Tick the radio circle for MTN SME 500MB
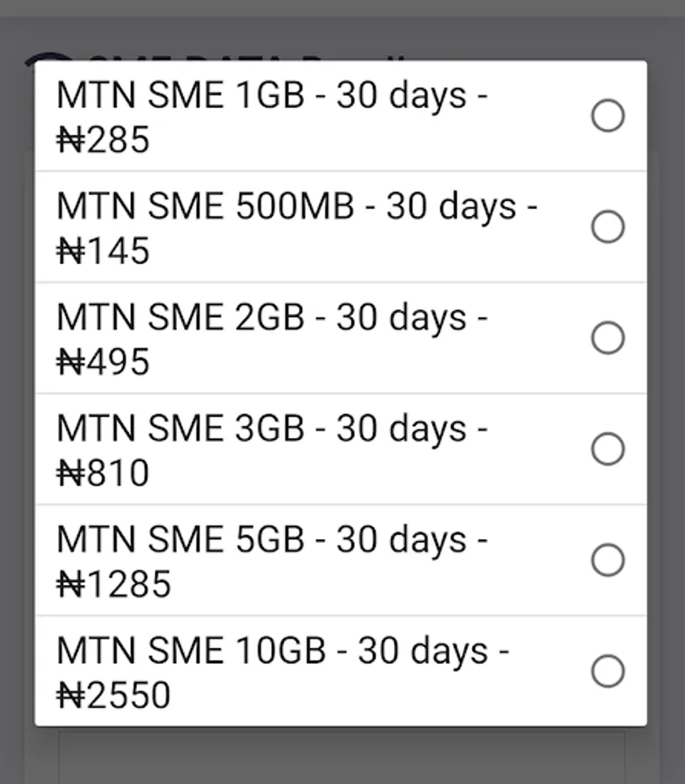This screenshot has width=685, height=784. pos(607,227)
